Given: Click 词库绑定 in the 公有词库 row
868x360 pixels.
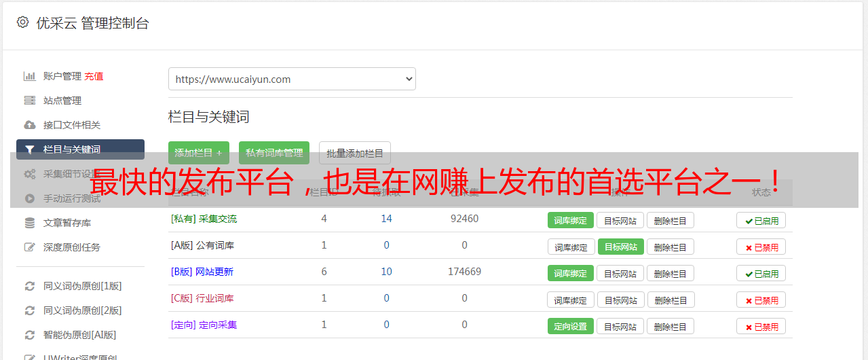Looking at the screenshot, I should click(571, 247).
